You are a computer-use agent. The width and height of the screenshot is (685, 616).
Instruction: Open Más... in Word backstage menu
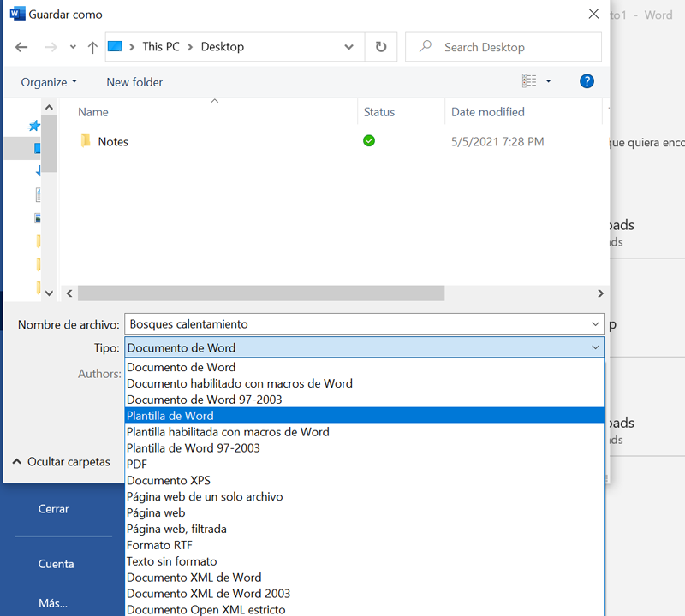[53, 603]
